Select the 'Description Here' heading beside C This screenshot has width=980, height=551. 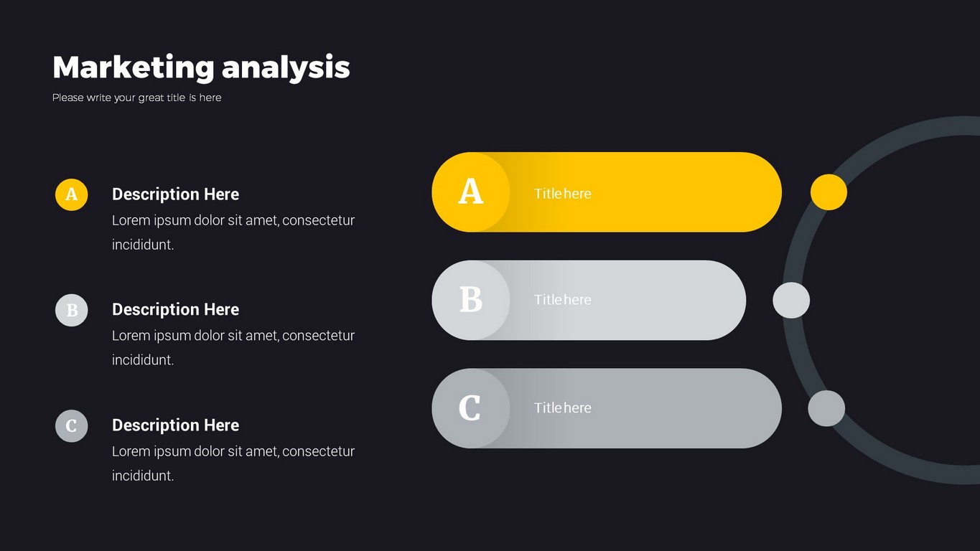point(175,425)
